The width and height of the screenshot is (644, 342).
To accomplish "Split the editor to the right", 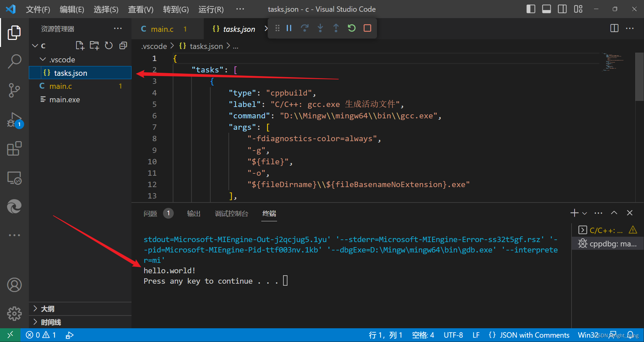I will [x=614, y=28].
